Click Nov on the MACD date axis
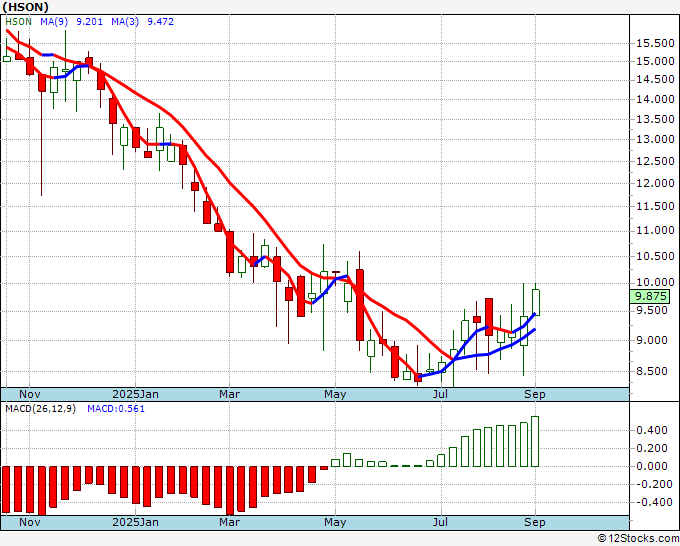Screen dimensions: 680x546 point(30,522)
